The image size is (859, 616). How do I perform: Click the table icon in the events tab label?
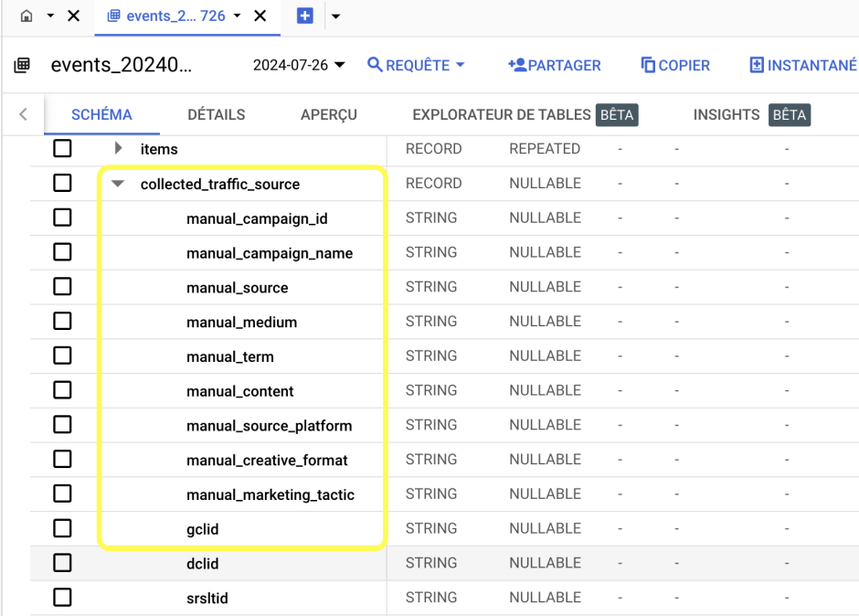pos(114,16)
